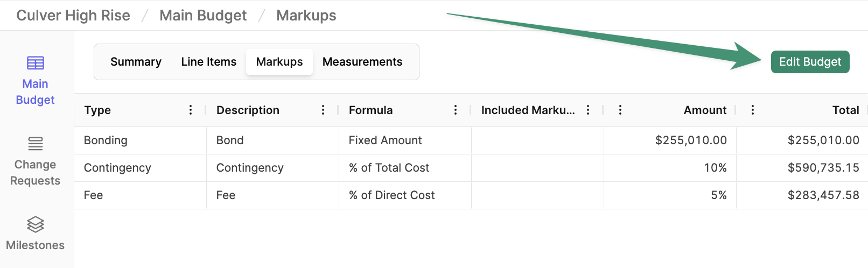Image resolution: width=868 pixels, height=268 pixels.
Task: Select Contingency 10% amount cell
Action: (x=670, y=168)
